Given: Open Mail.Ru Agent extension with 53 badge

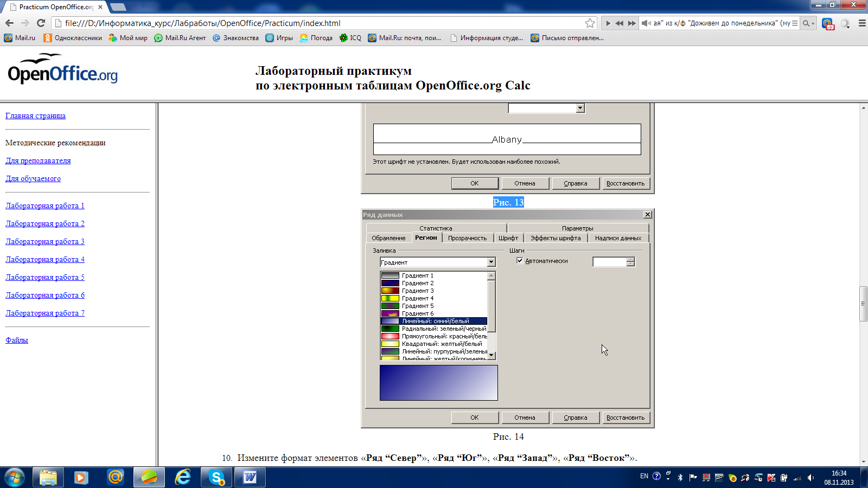Looking at the screenshot, I should pos(827,24).
